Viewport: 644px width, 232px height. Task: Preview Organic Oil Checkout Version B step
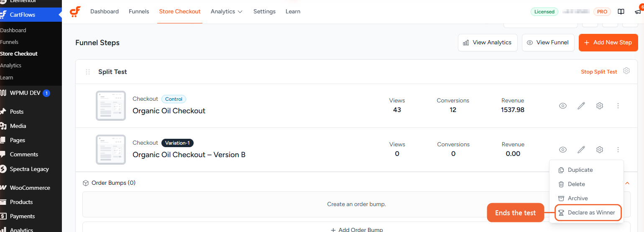(563, 150)
